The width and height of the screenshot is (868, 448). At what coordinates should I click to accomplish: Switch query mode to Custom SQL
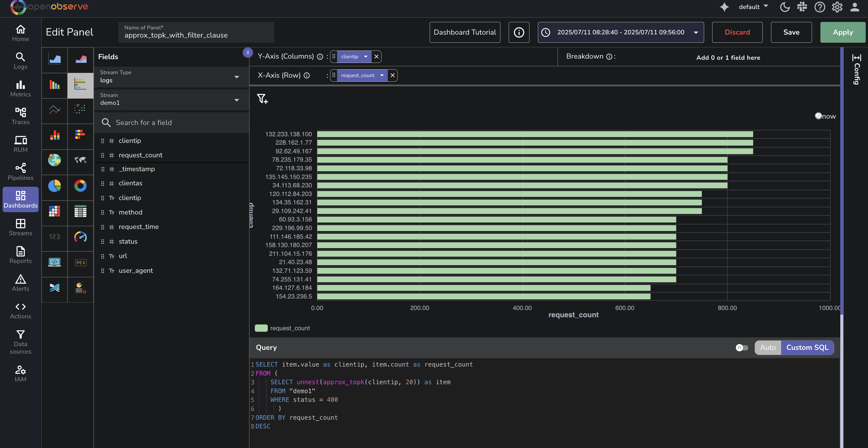[807, 348]
